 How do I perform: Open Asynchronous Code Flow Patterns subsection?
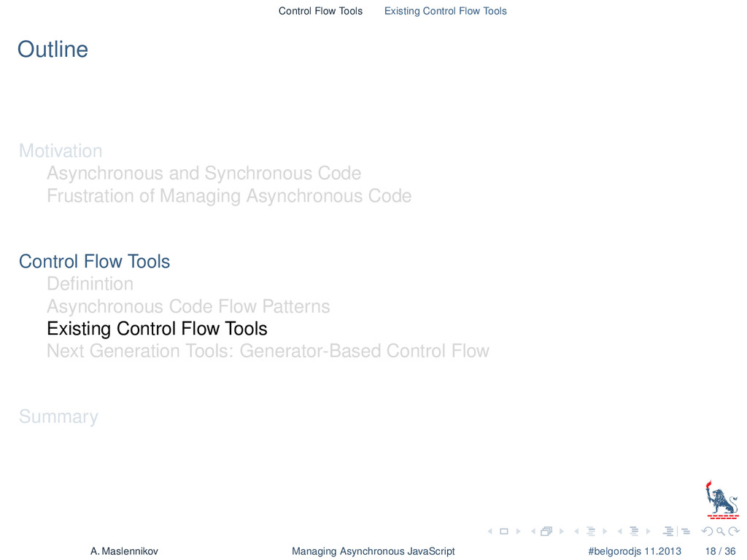(x=188, y=306)
